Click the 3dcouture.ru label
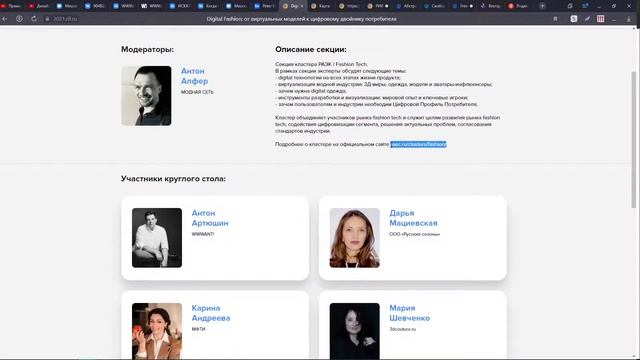Screen dimensions: 640x360 (402, 329)
